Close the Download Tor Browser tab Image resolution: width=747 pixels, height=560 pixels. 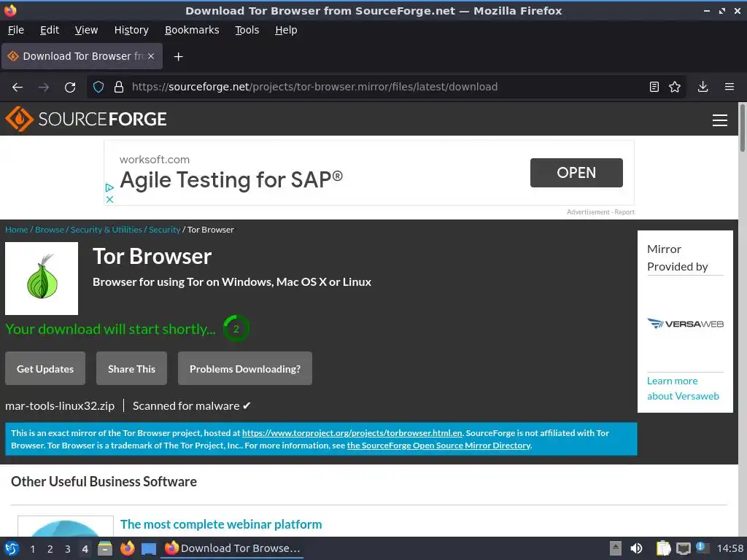pos(152,56)
